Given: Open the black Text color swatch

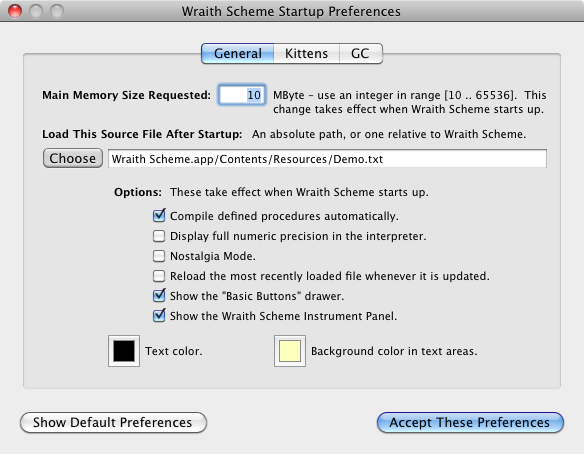Looking at the screenshot, I should 124,351.
